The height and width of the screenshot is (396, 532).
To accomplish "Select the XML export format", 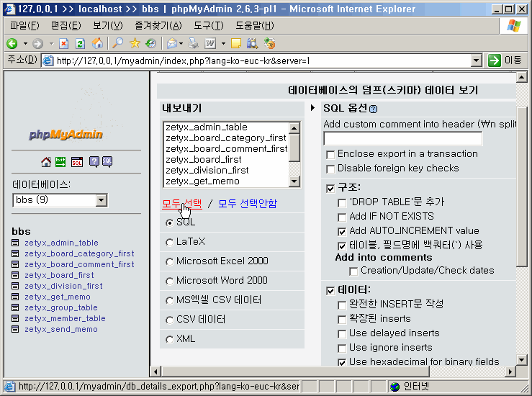I will (x=169, y=339).
